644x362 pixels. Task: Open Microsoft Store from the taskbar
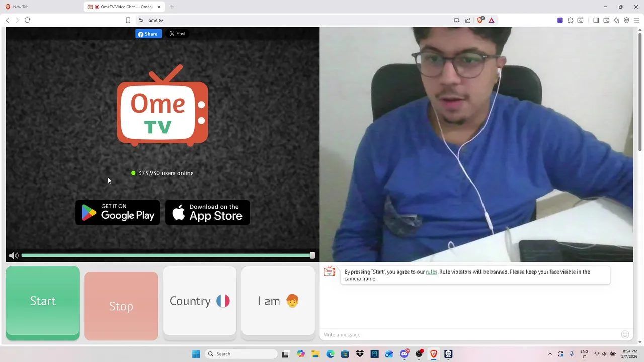pyautogui.click(x=345, y=354)
